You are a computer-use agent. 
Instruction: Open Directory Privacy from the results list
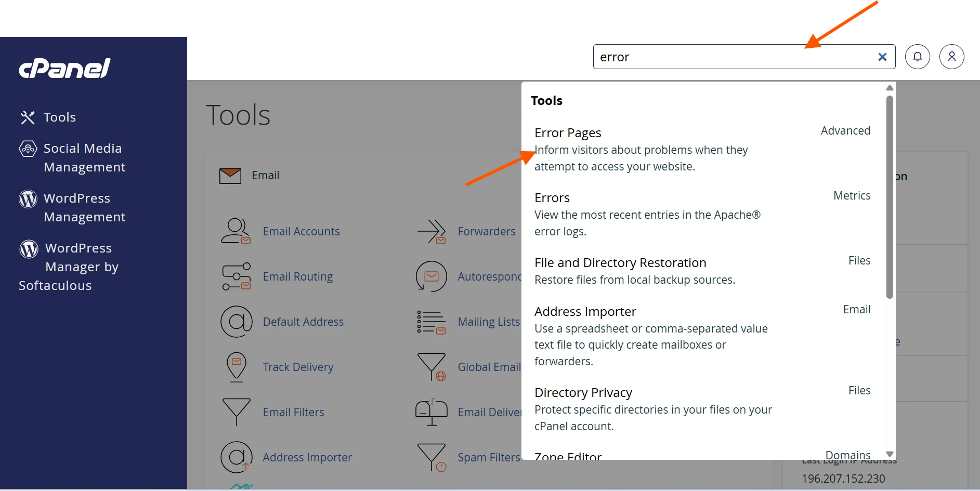click(x=583, y=392)
